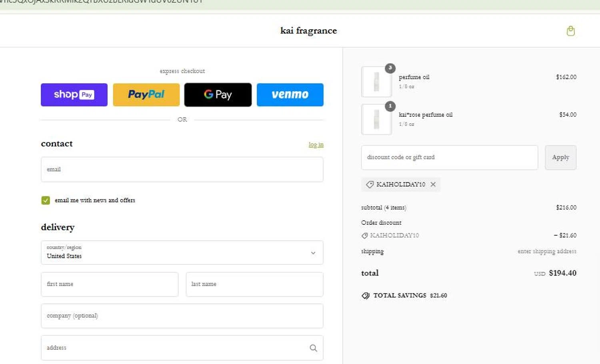This screenshot has width=600, height=364.
Task: Check out using Venmo
Action: [x=290, y=95]
